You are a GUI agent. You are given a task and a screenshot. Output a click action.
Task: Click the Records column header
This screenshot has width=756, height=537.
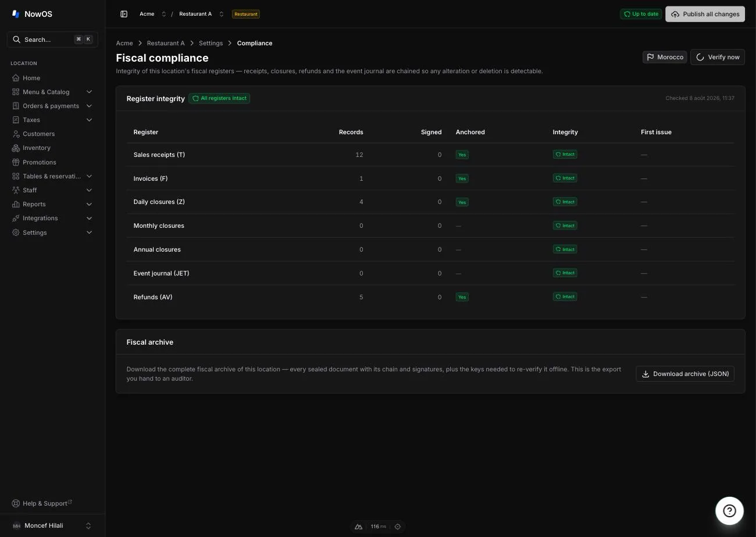pos(351,132)
